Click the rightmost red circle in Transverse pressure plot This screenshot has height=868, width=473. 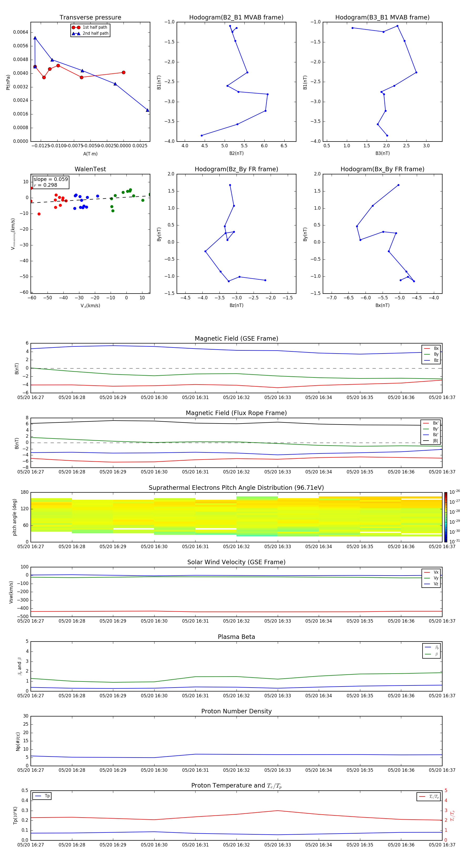(124, 72)
